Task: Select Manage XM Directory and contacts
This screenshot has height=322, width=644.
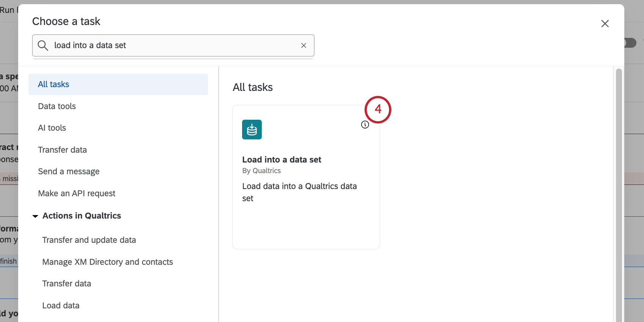Action: 108,262
